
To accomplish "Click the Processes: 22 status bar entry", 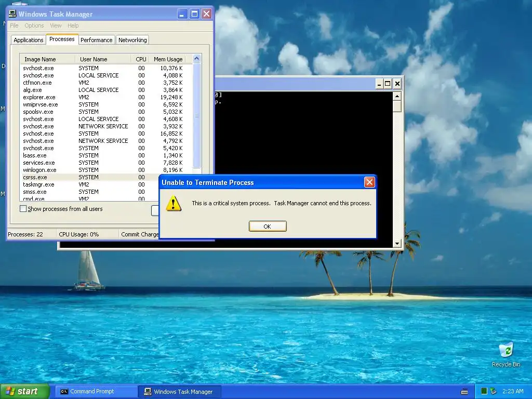I will (32, 234).
